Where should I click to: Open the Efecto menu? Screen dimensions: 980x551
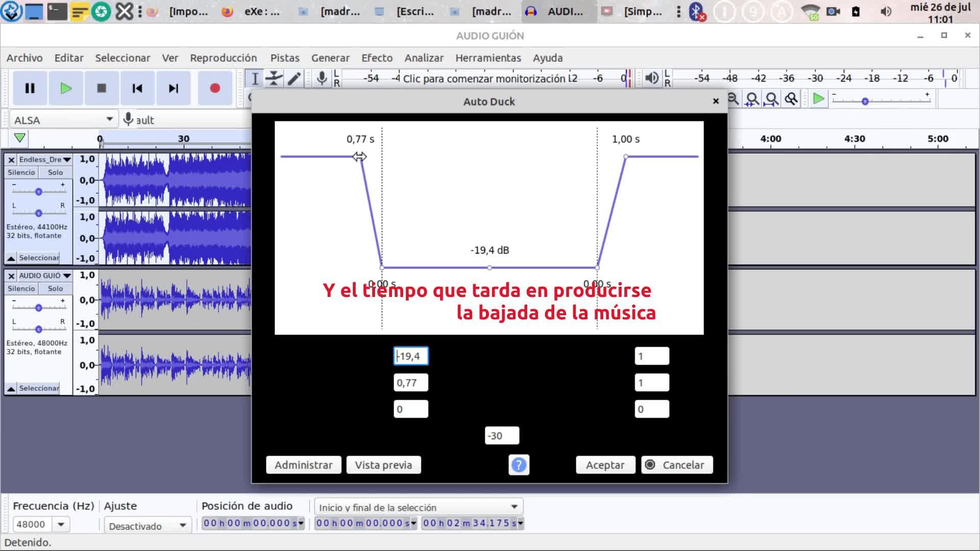[377, 58]
